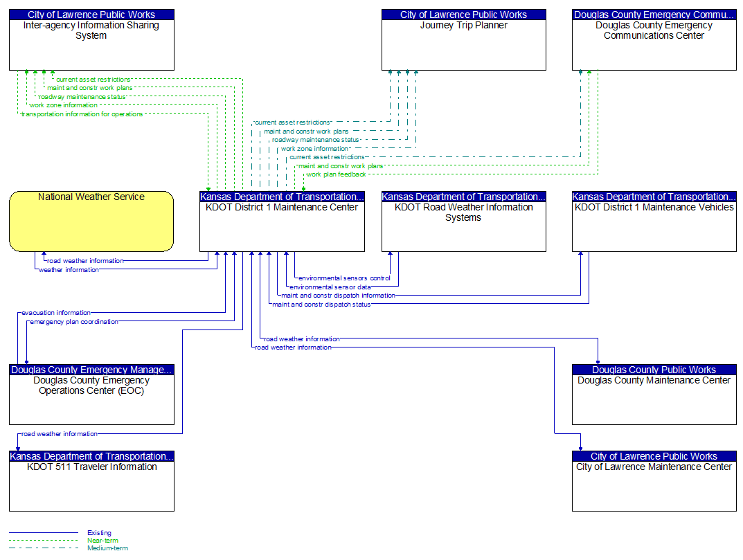Screen dimensions: 743x560
Task: Click 'work plan feedback' flow label
Action: tap(336, 174)
